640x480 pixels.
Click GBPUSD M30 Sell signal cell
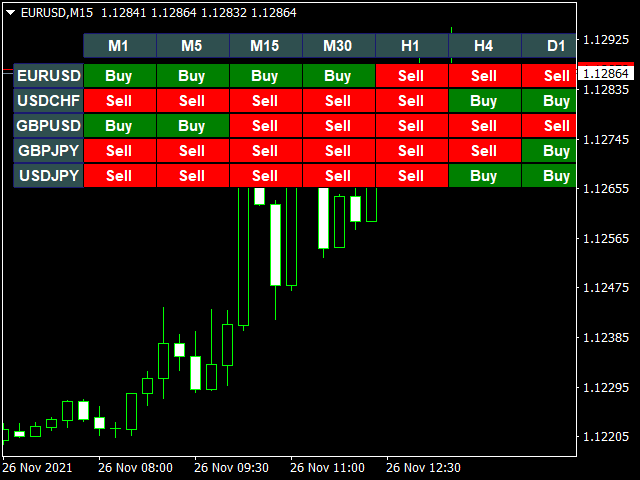coord(339,126)
